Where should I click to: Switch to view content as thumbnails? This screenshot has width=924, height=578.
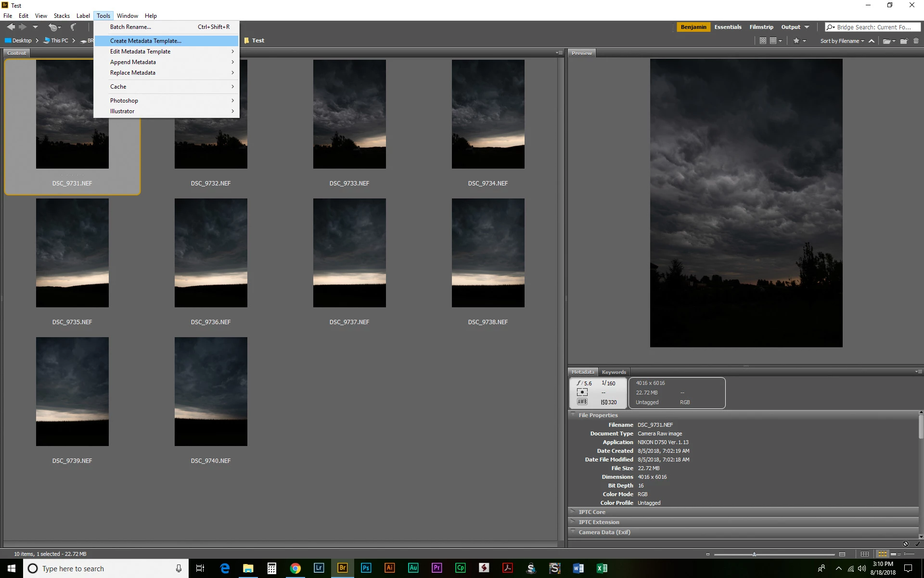tap(883, 554)
